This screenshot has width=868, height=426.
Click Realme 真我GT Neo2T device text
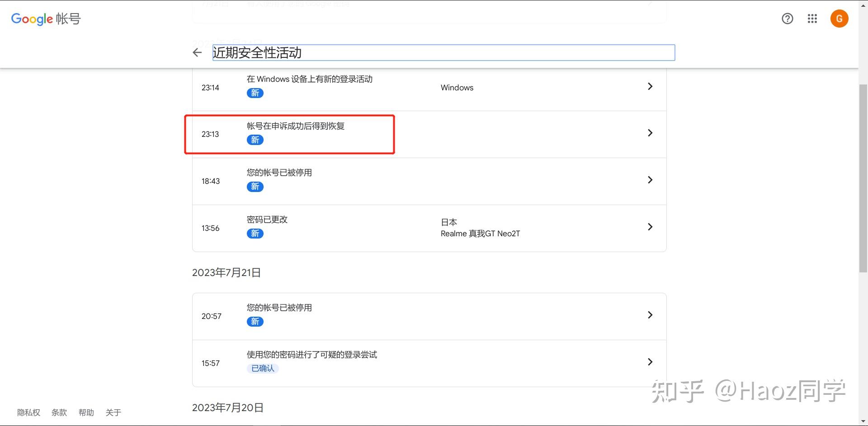click(x=480, y=234)
